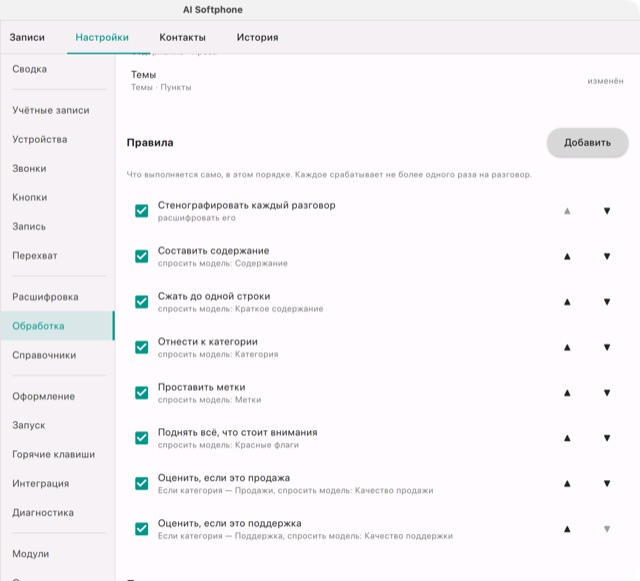Open Запуск settings section

57,425
